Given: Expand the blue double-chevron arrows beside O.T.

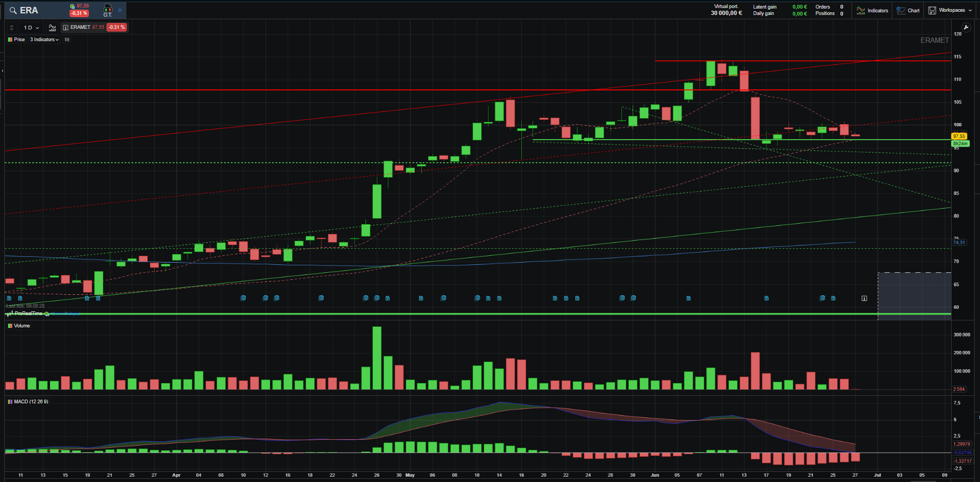Looking at the screenshot, I should coord(120,10).
